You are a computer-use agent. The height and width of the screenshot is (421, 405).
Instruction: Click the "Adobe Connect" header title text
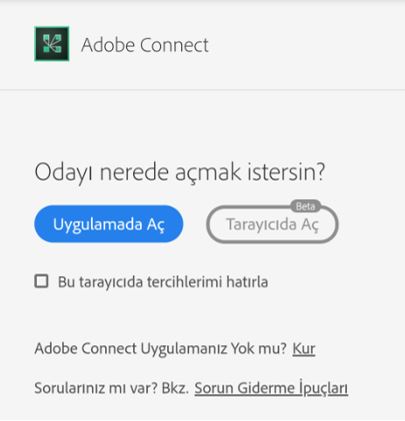[x=145, y=45]
